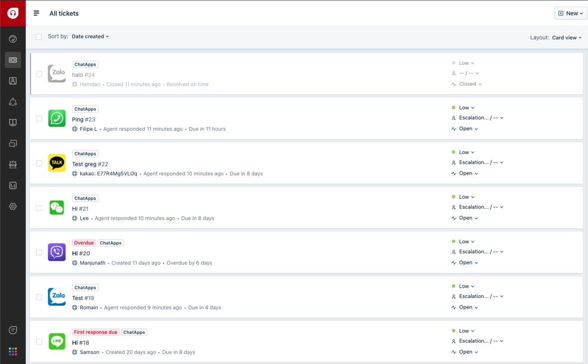Open the Admin settings gear icon
The width and height of the screenshot is (588, 364).
pyautogui.click(x=13, y=206)
